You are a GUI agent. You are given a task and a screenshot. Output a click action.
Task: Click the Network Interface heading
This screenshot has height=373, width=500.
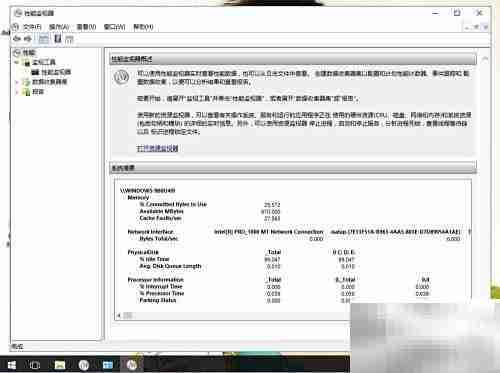(x=151, y=232)
